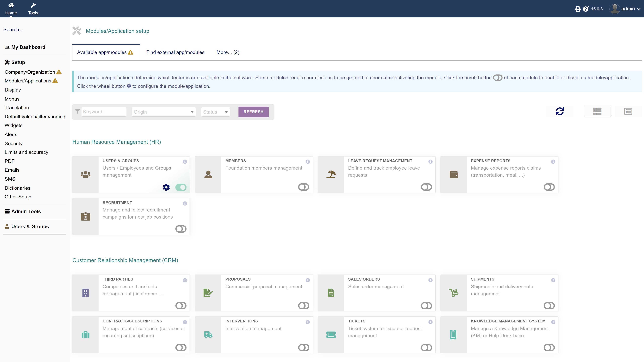Open the Translation setup page
This screenshot has width=644, height=362.
(17, 108)
